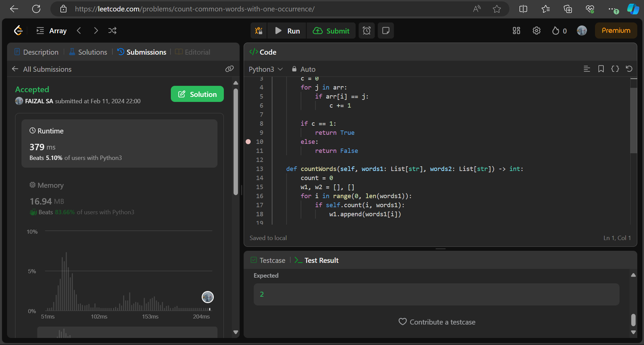Viewport: 644px width, 345px height.
Task: Click the debug bug icon beside Run
Action: (258, 31)
